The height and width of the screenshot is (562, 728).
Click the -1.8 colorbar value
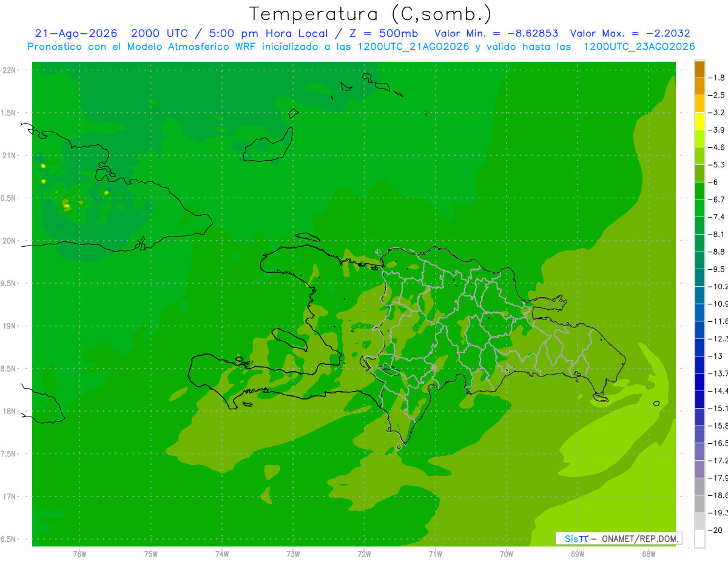(716, 78)
